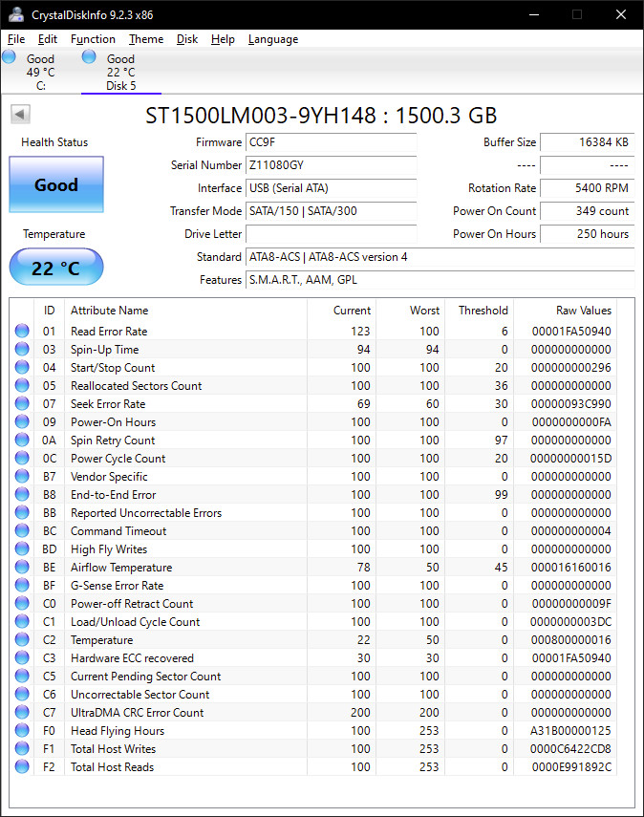Click status orb for Command Timeout
The image size is (644, 817).
pyautogui.click(x=22, y=530)
